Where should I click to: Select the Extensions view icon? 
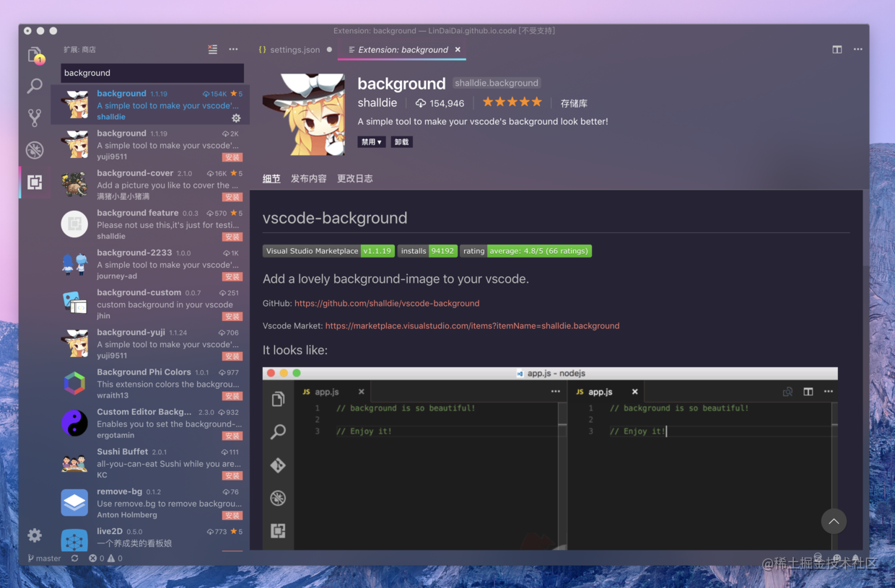[35, 183]
